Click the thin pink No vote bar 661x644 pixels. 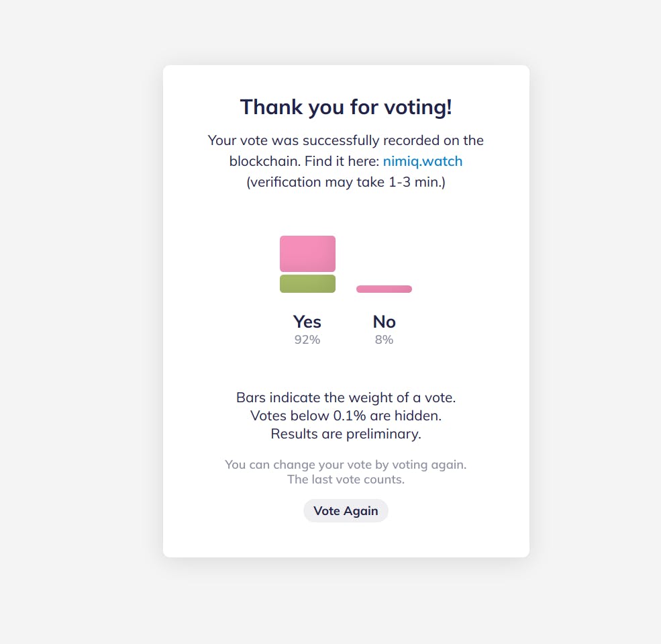[384, 289]
